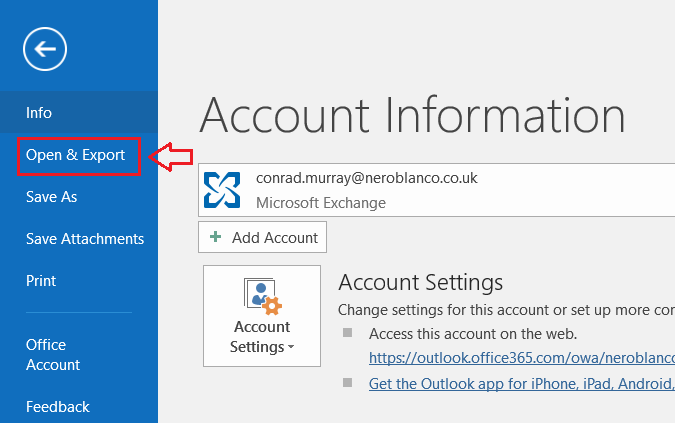Image resolution: width=675 pixels, height=423 pixels.
Task: Click the green plus icon on Add Account
Action: click(x=215, y=237)
